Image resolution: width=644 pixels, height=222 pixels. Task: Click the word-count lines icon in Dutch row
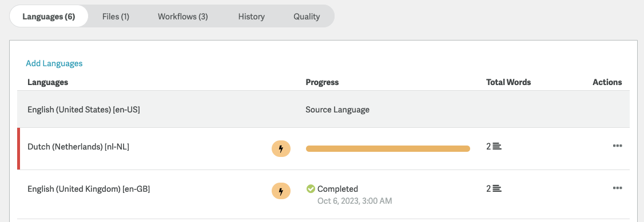point(497,146)
